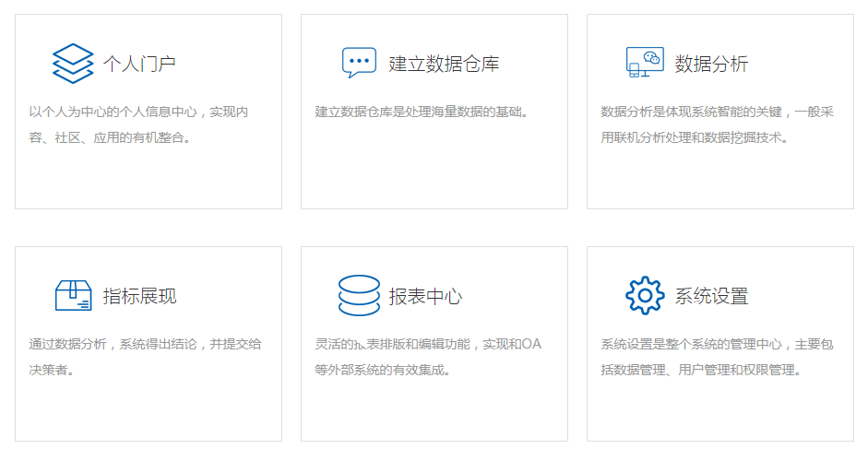Viewport: 868px width, 449px height.
Task: Open the 报表中心 heading
Action: click(425, 296)
